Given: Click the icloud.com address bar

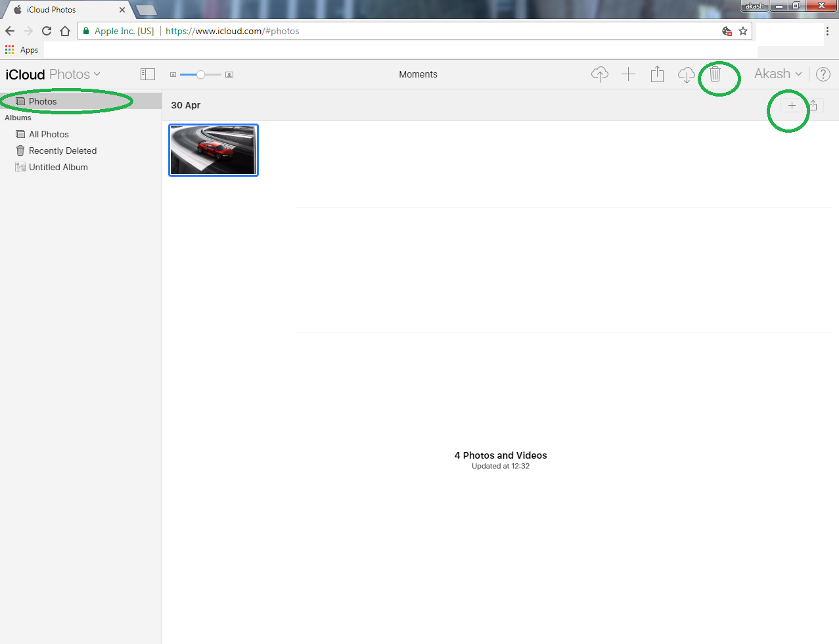Looking at the screenshot, I should 414,31.
